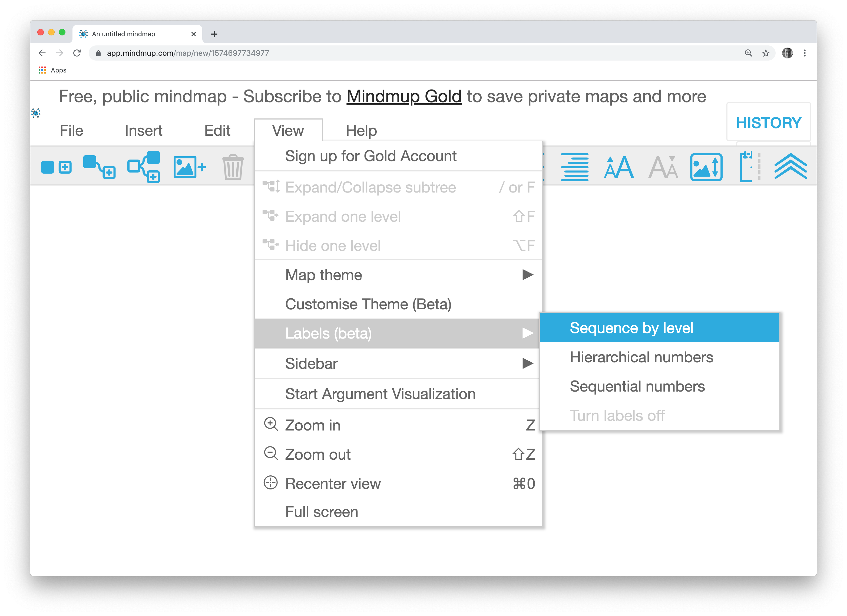Select Sign up for Gold Account
847x616 pixels.
pos(398,156)
